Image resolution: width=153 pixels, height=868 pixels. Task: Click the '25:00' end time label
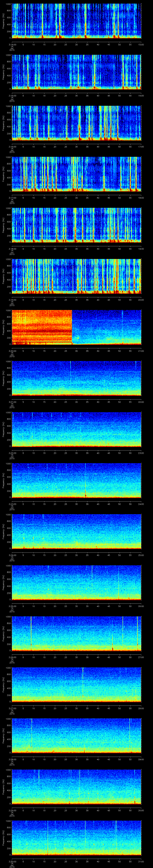tap(141, 555)
